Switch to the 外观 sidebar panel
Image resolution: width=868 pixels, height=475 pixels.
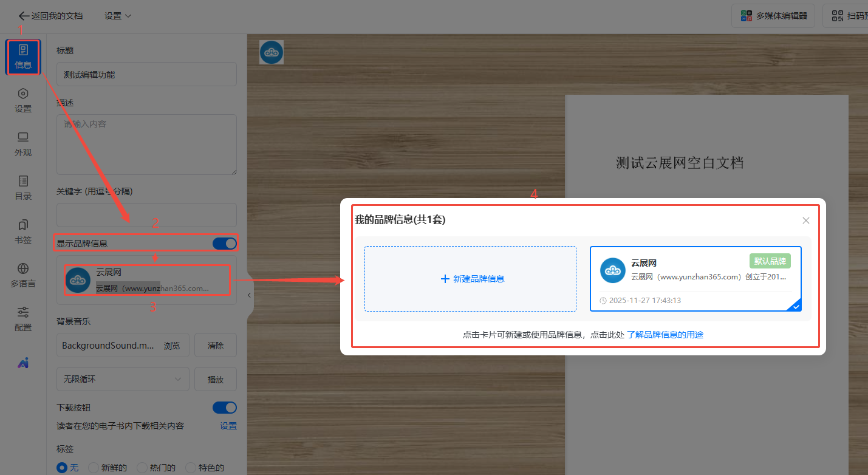coord(23,144)
